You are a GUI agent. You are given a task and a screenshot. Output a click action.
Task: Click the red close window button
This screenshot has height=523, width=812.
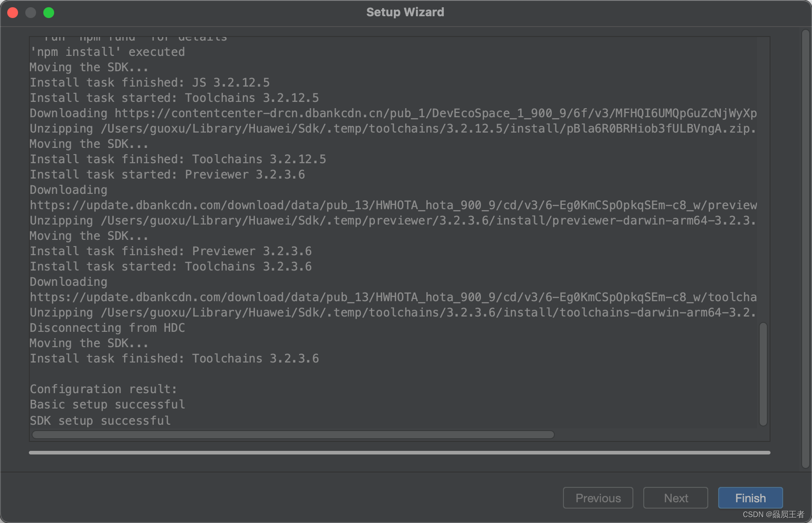click(x=13, y=13)
